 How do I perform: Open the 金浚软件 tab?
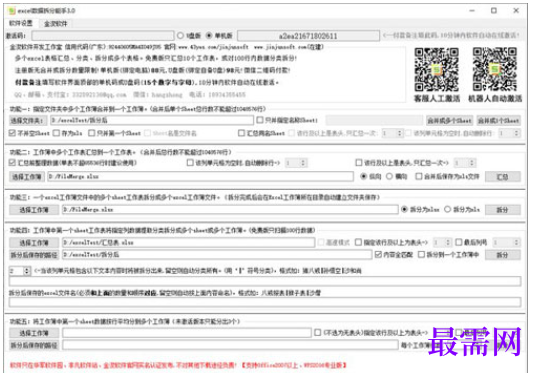[55, 24]
